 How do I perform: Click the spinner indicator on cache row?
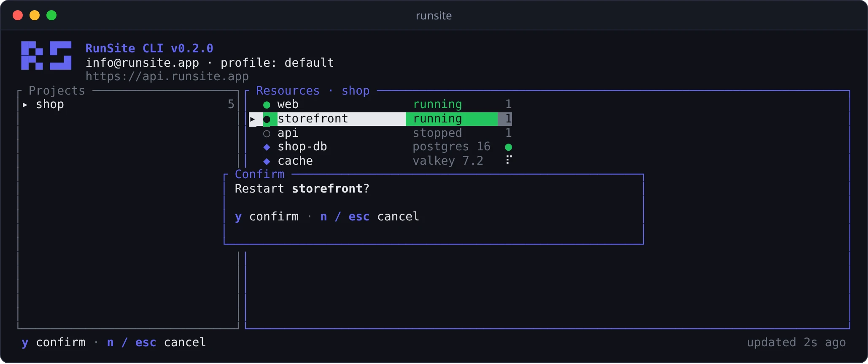pos(509,160)
